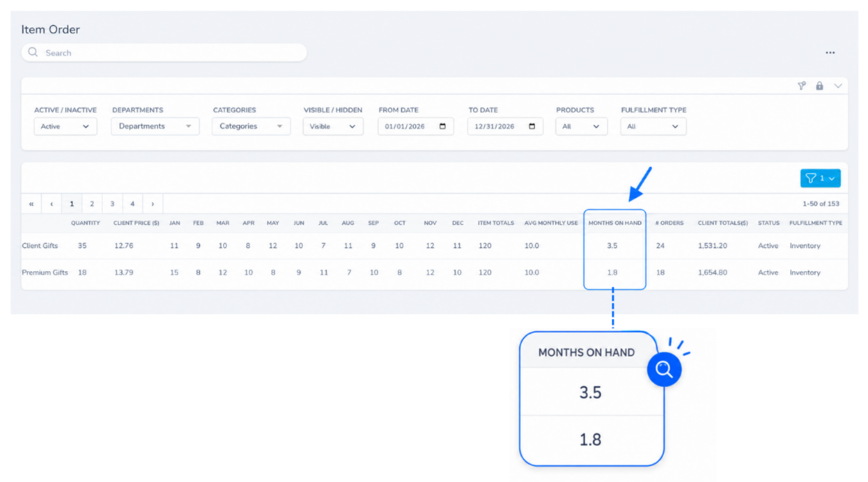
Task: Click the Avg Monthly Use column header
Action: tap(551, 223)
